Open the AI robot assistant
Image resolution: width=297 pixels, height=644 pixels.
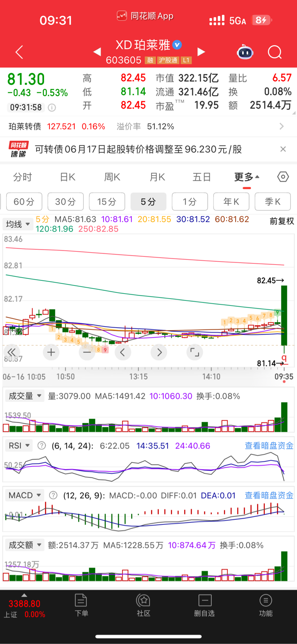point(245,52)
